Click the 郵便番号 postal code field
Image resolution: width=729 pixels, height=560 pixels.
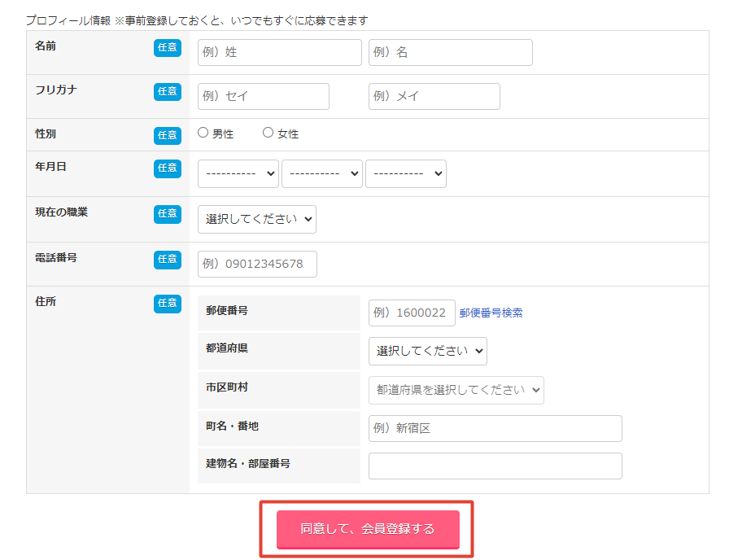click(x=412, y=313)
